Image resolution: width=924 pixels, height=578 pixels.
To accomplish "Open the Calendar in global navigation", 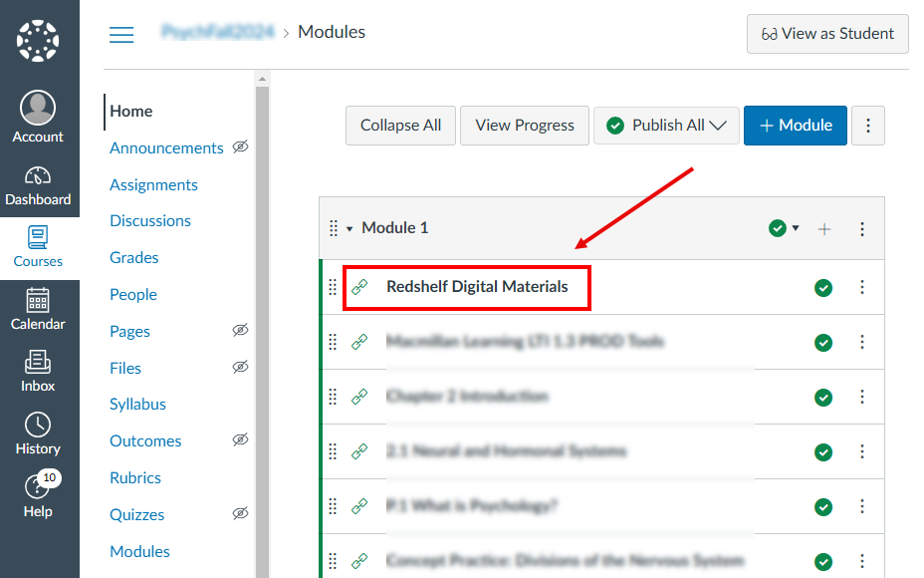I will [x=38, y=303].
